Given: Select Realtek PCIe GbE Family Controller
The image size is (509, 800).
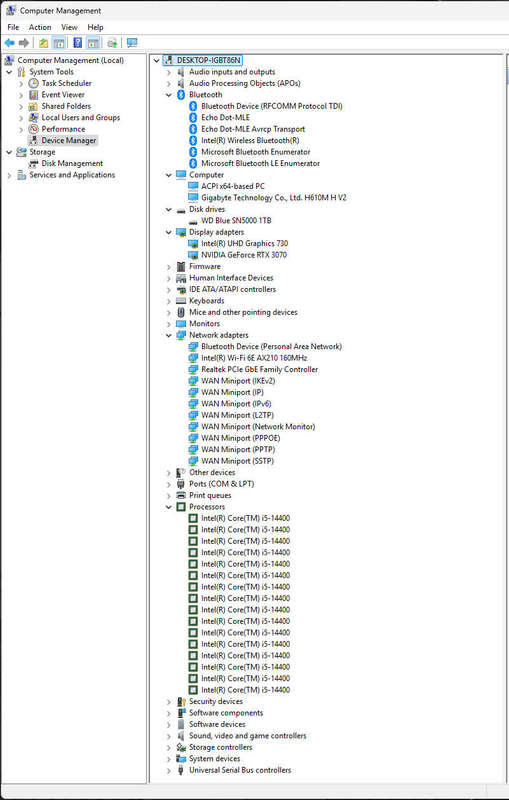Looking at the screenshot, I should [259, 369].
